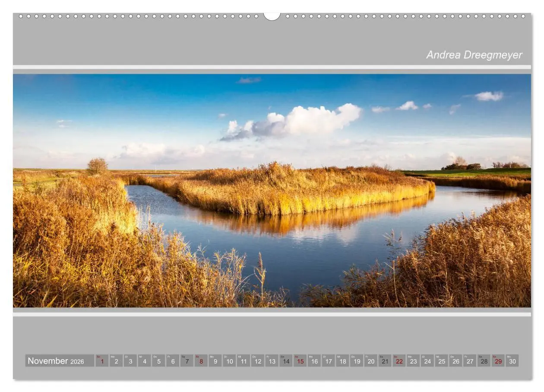Click Sunday day 29 cell
Image resolution: width=544 pixels, height=392 pixels.
pyautogui.click(x=498, y=360)
